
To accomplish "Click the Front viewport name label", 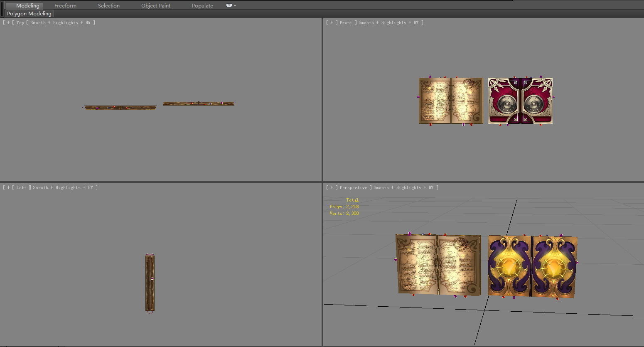I will point(346,22).
